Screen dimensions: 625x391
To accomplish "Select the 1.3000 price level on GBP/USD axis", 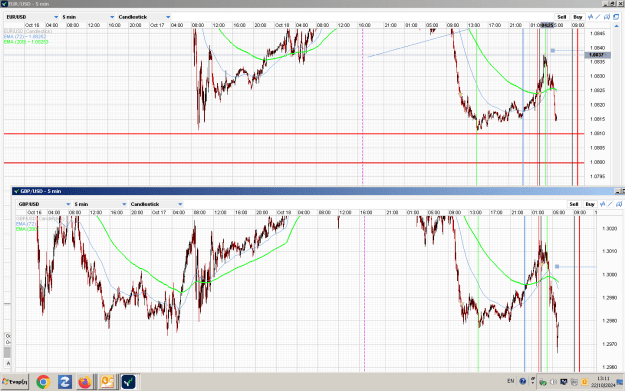I will pyautogui.click(x=609, y=275).
